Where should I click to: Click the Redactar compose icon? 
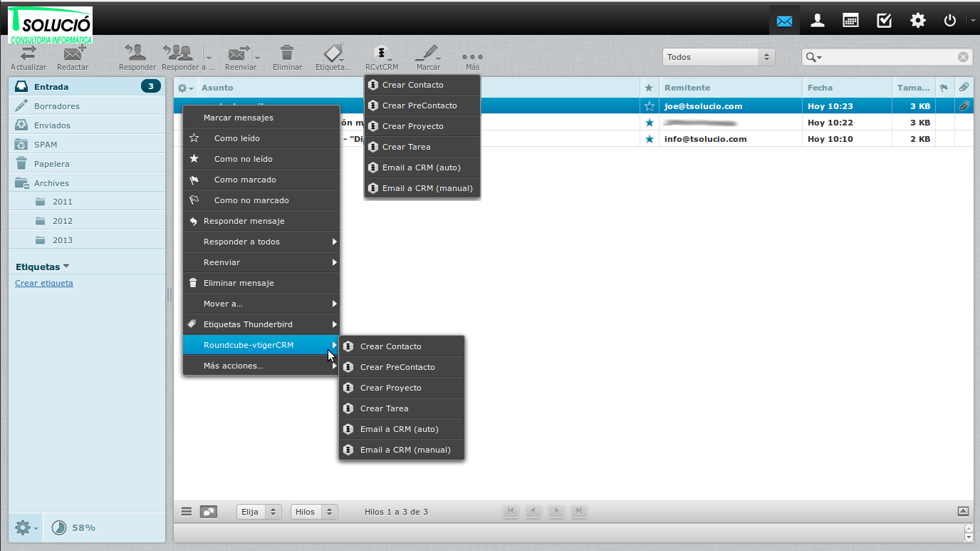click(x=73, y=54)
